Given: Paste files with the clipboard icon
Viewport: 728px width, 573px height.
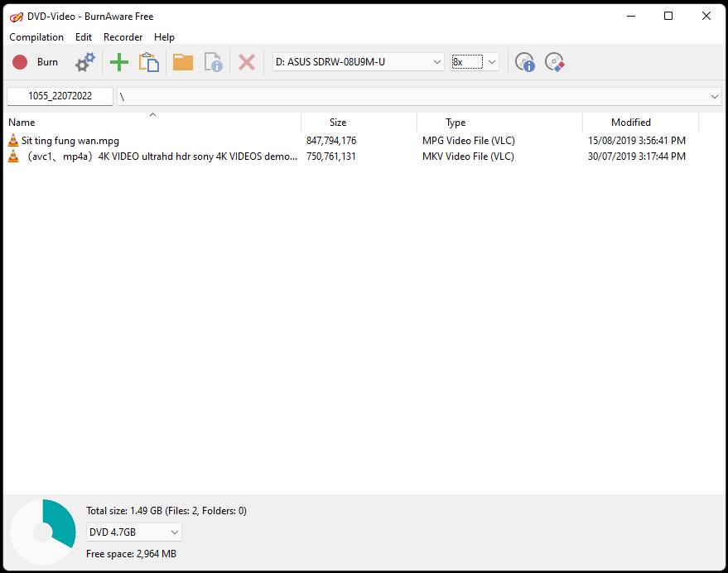Looking at the screenshot, I should click(149, 62).
